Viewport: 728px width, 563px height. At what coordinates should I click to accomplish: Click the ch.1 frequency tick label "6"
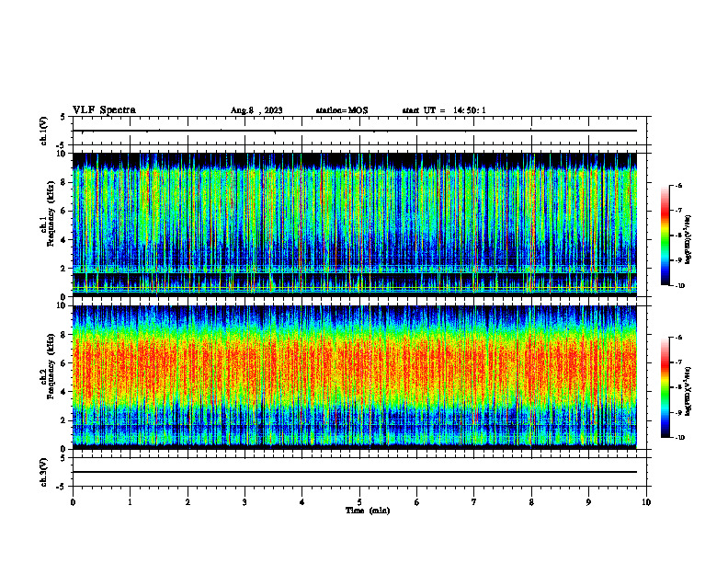[63, 211]
